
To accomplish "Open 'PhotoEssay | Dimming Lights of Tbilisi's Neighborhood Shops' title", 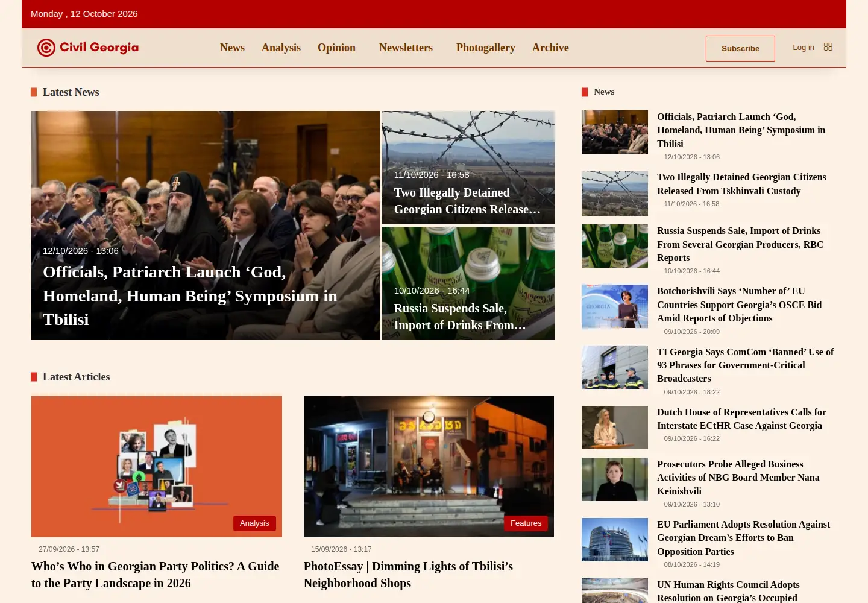I will pos(409,575).
